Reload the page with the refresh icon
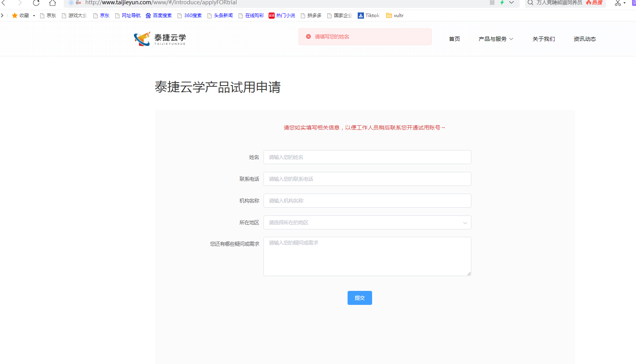 click(x=36, y=3)
